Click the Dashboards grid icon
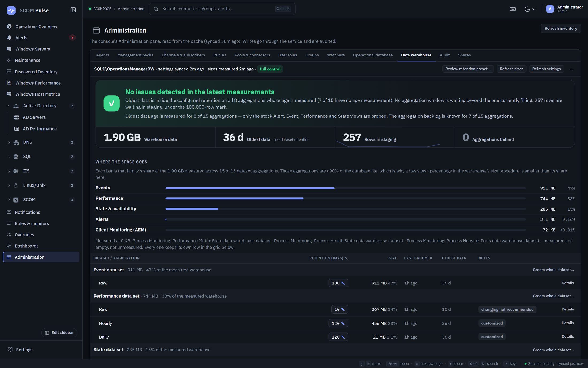This screenshot has height=368, width=588. (x=9, y=246)
